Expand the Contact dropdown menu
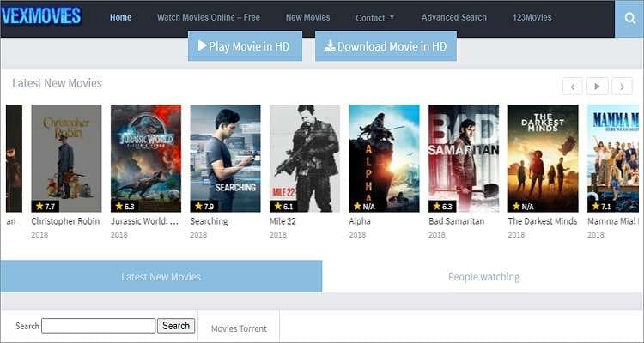644x343 pixels. (375, 18)
